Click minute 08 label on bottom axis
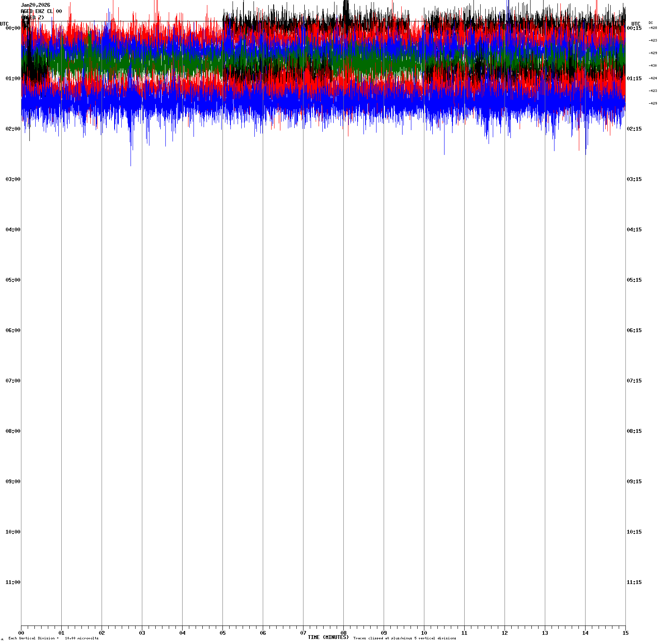This screenshot has height=644, width=659. click(343, 633)
